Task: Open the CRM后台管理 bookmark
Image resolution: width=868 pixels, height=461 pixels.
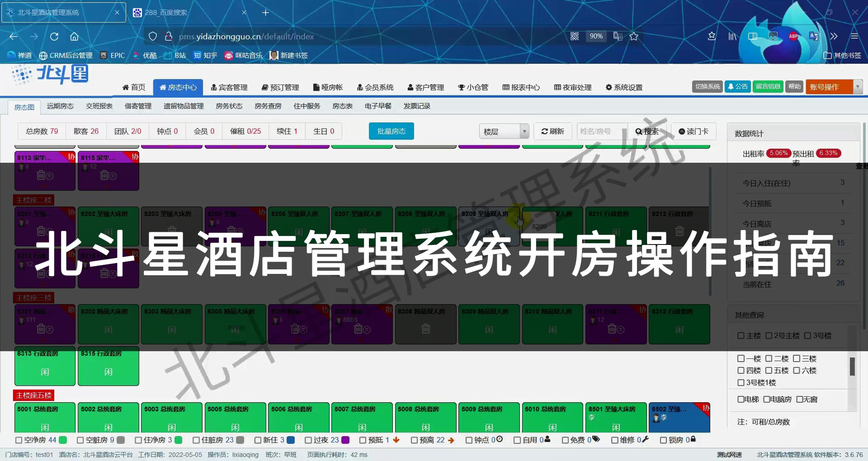Action: coord(66,55)
